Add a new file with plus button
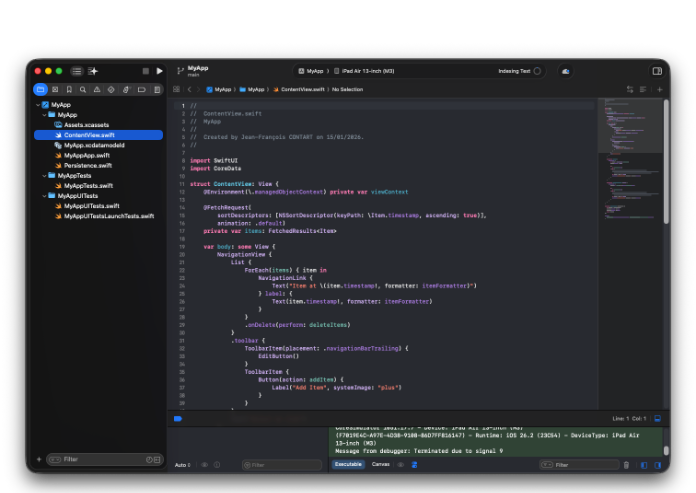 point(39,459)
